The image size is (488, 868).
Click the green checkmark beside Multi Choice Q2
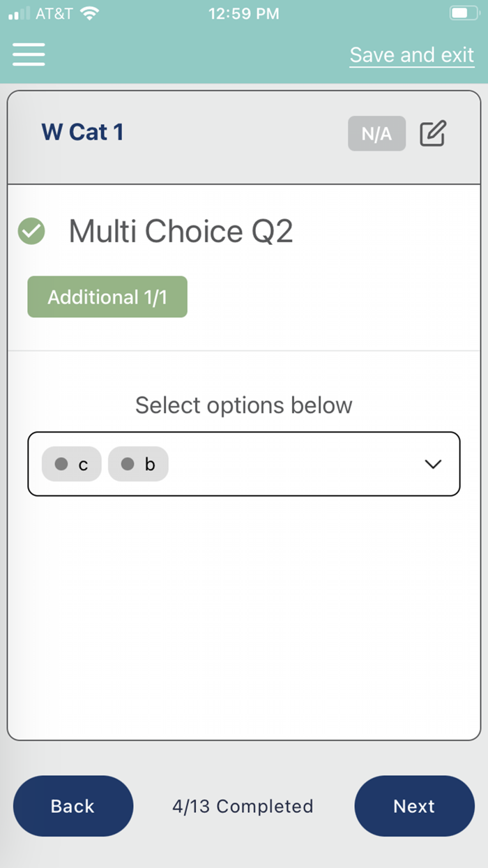pyautogui.click(x=31, y=231)
